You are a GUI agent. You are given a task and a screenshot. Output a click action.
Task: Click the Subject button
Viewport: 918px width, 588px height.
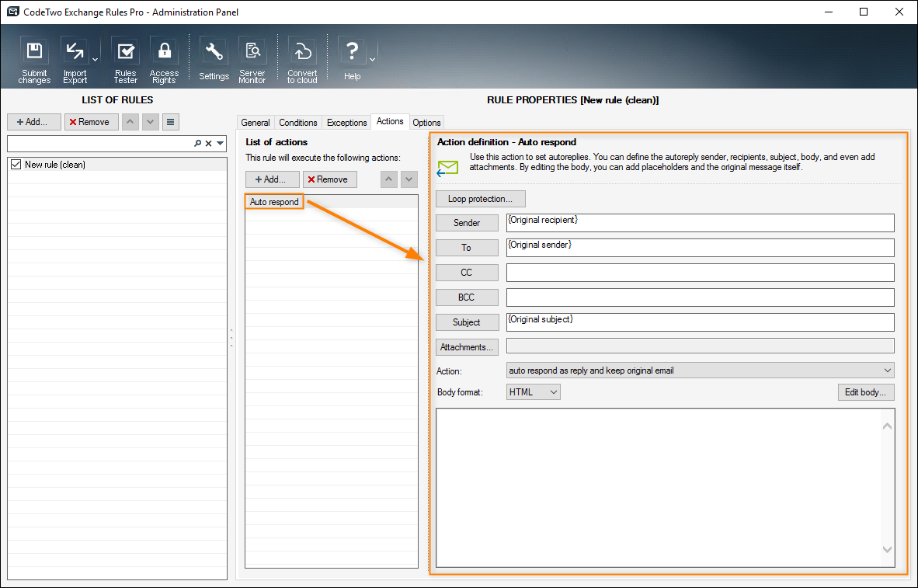[x=467, y=322]
